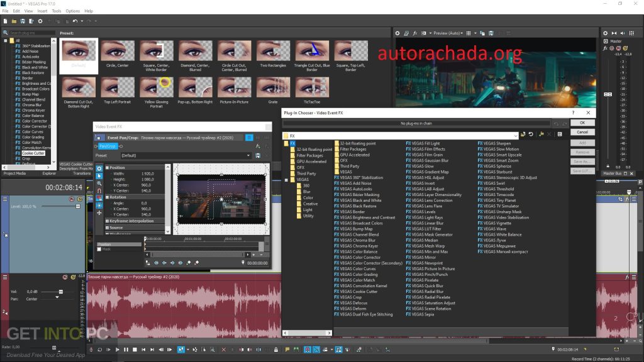644x362 pixels.
Task: Open project properties gear icon in toolbar
Action: pos(40,21)
